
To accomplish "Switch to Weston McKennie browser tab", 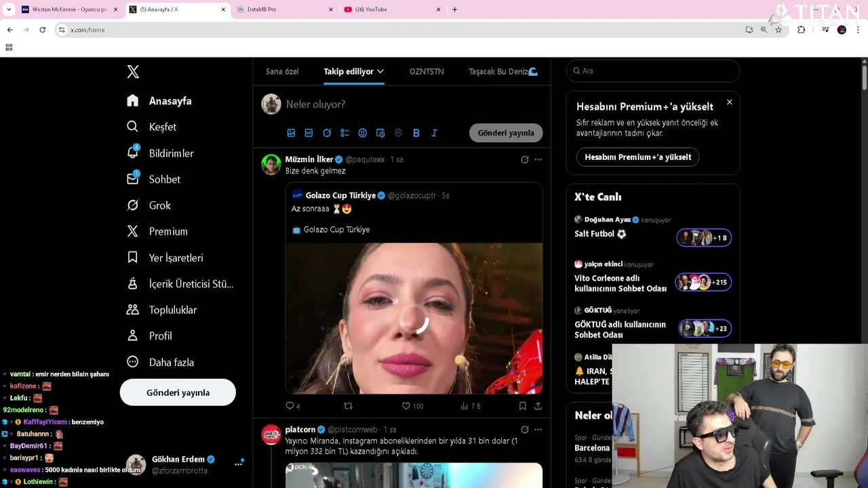I will coord(69,9).
